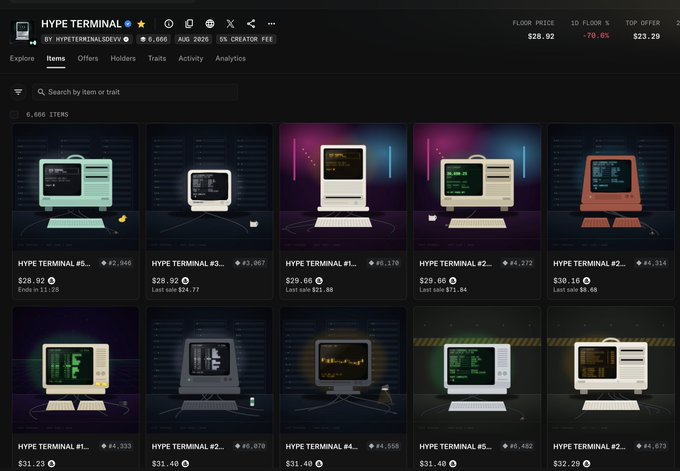Screen dimensions: 680x471
Task: Open the NFT image ranked #6,482
Action: coord(477,370)
